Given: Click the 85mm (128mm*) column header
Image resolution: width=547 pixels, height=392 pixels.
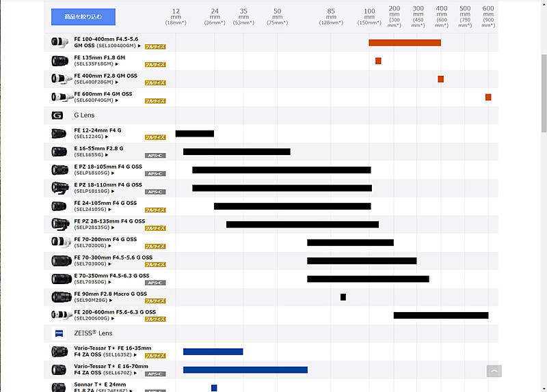Looking at the screenshot, I should [331, 16].
